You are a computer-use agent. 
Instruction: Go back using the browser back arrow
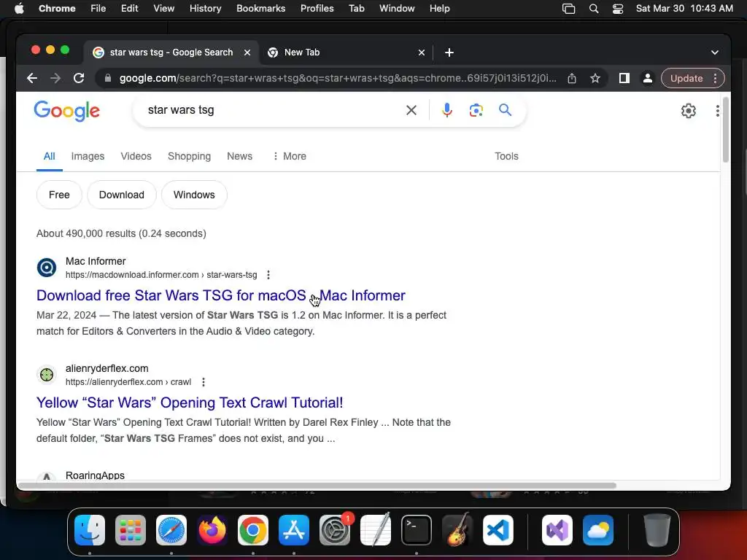[x=32, y=78]
